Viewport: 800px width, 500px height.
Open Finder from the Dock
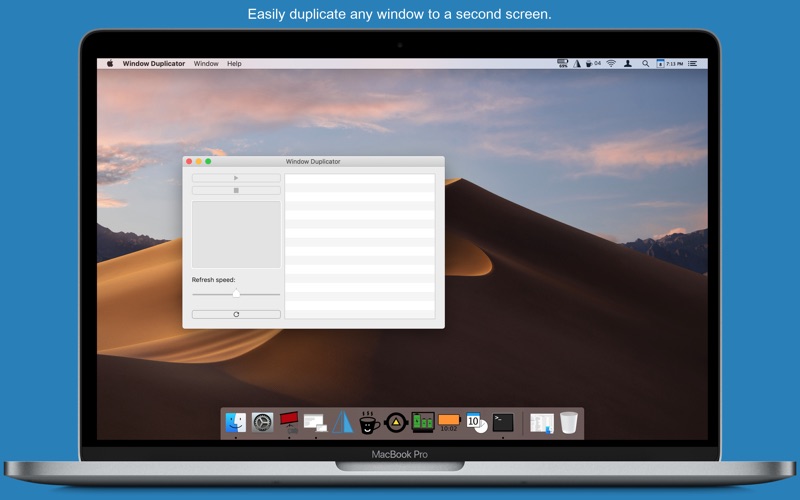coord(236,422)
